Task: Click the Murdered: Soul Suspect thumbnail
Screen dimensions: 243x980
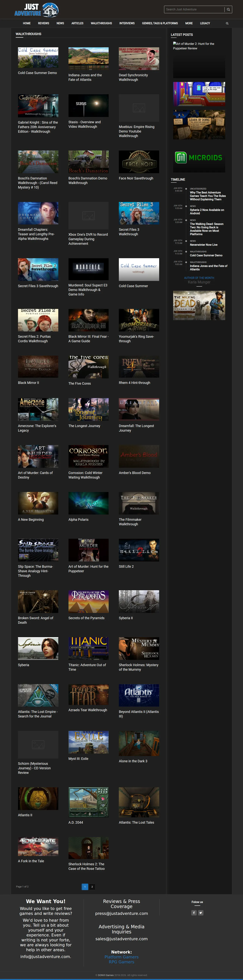Action: [x=88, y=269]
